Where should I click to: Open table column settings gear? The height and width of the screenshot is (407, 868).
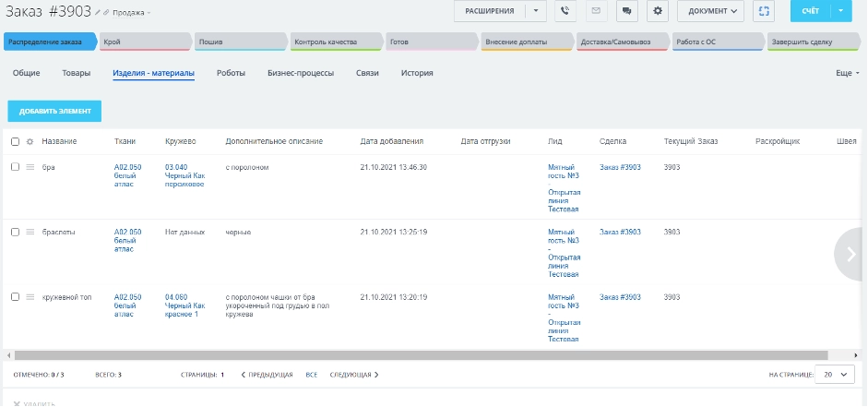[30, 141]
